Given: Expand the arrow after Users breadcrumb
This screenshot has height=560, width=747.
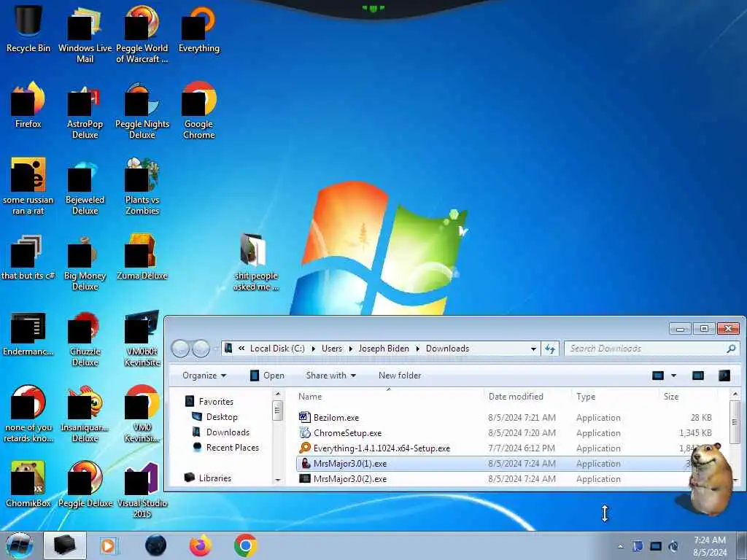Looking at the screenshot, I should pos(351,349).
